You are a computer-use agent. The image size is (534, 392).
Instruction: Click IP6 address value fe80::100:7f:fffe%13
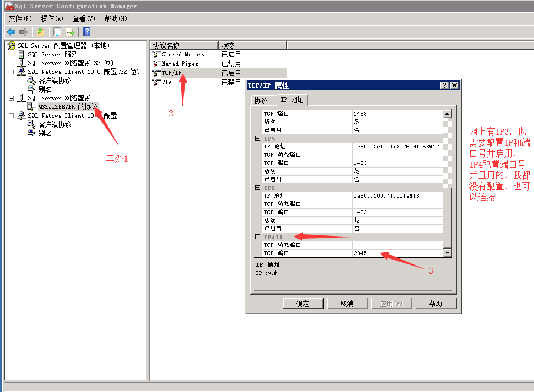pyautogui.click(x=398, y=196)
